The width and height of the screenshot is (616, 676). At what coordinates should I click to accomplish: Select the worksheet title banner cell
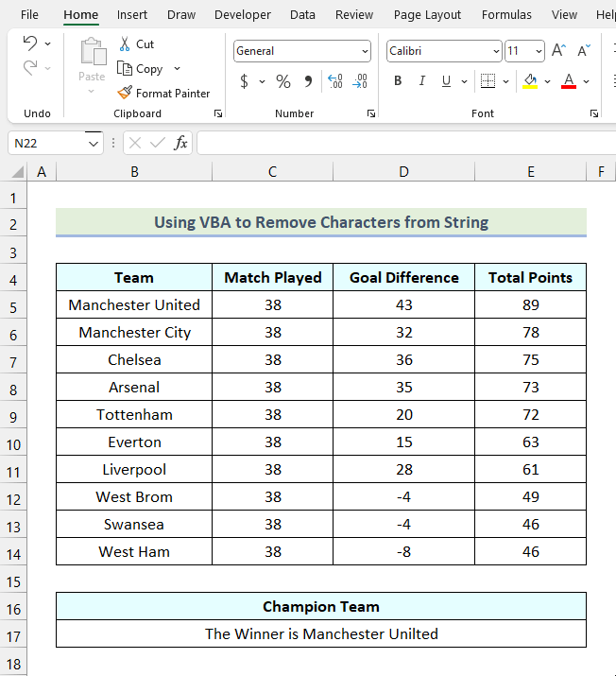(321, 222)
